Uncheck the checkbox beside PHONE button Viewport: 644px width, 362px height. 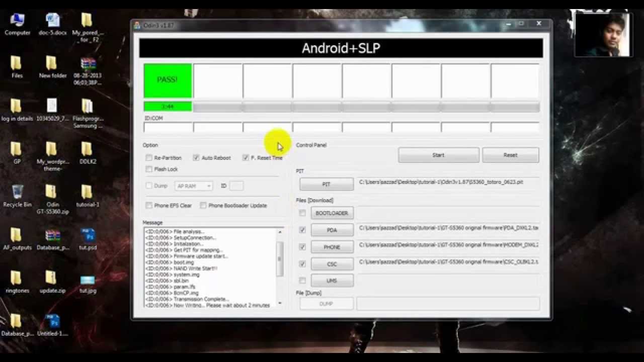302,247
